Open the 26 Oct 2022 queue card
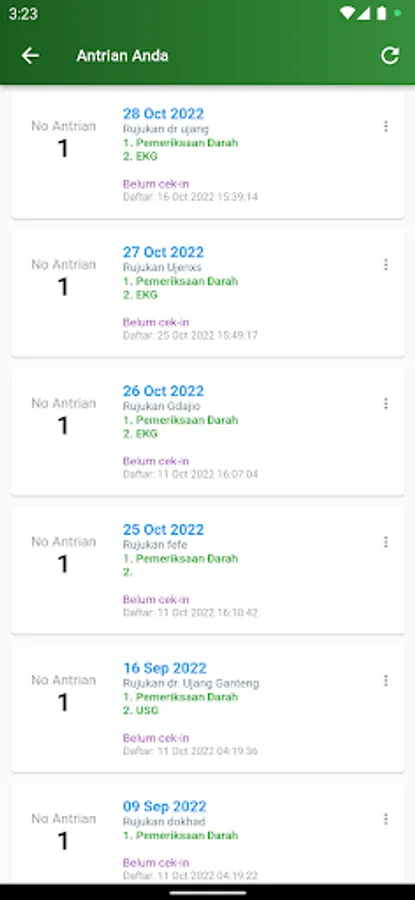 [208, 432]
